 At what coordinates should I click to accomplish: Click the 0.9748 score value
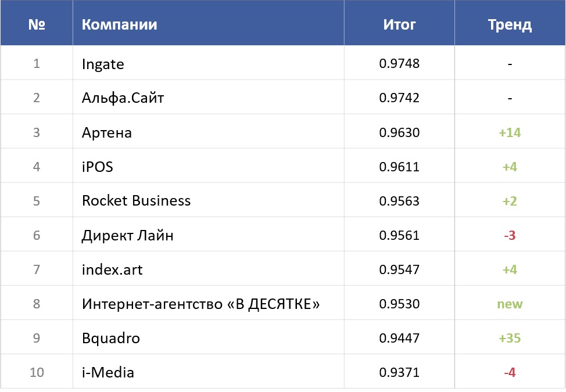399,64
